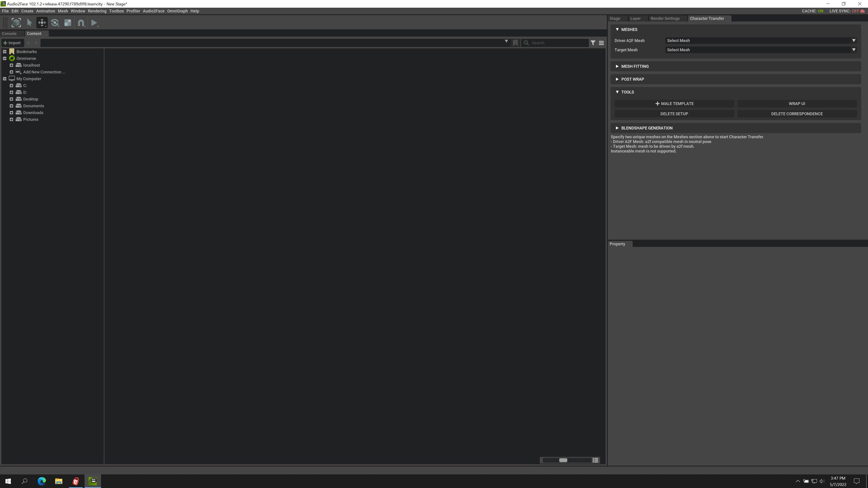
Task: Select the Rotate tool in toolbar
Action: (55, 23)
